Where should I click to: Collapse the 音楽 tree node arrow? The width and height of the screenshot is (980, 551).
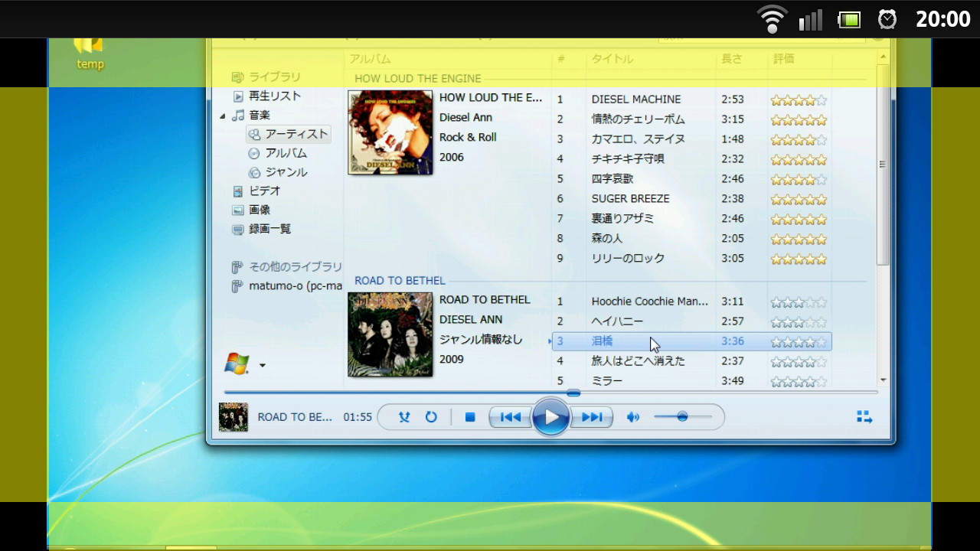tap(223, 116)
